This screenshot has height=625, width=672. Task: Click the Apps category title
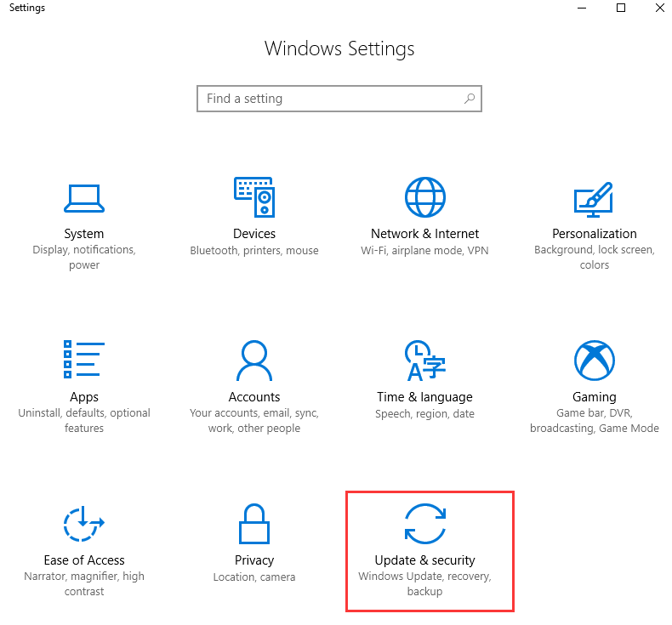point(84,397)
